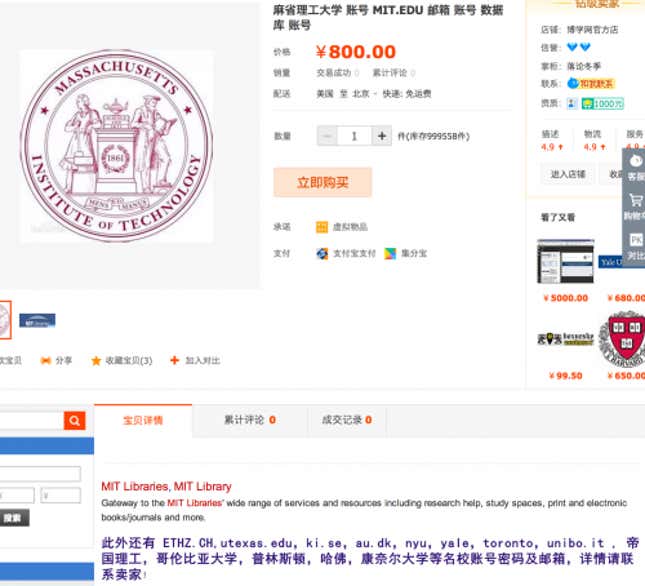The image size is (645, 586).
Task: Click the store name 博学网官方店
Action: (x=592, y=30)
